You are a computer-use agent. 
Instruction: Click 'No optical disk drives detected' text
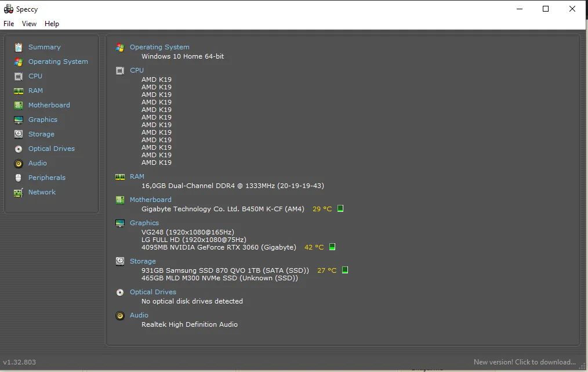click(x=192, y=301)
